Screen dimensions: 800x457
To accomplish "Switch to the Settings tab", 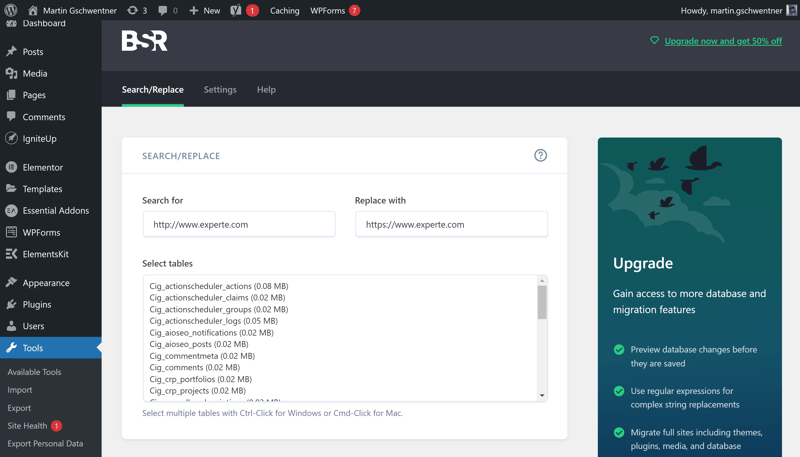I will click(220, 89).
